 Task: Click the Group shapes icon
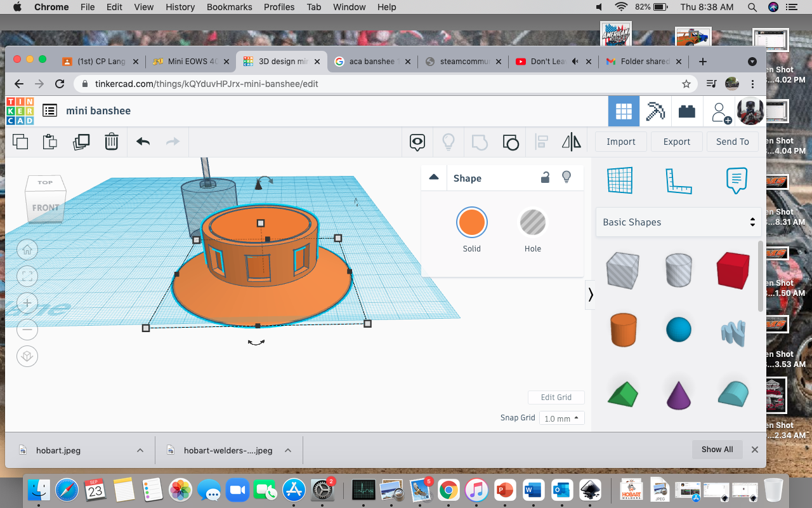tap(480, 142)
